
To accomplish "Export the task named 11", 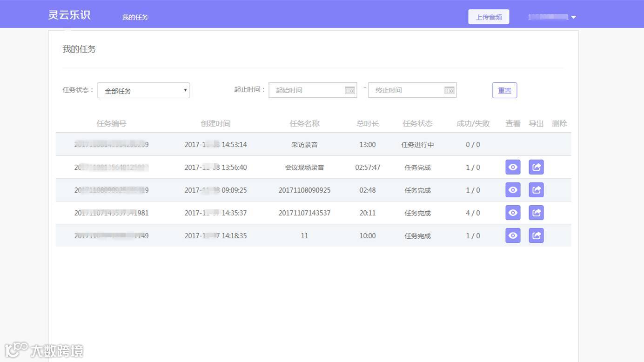I will coord(536,235).
